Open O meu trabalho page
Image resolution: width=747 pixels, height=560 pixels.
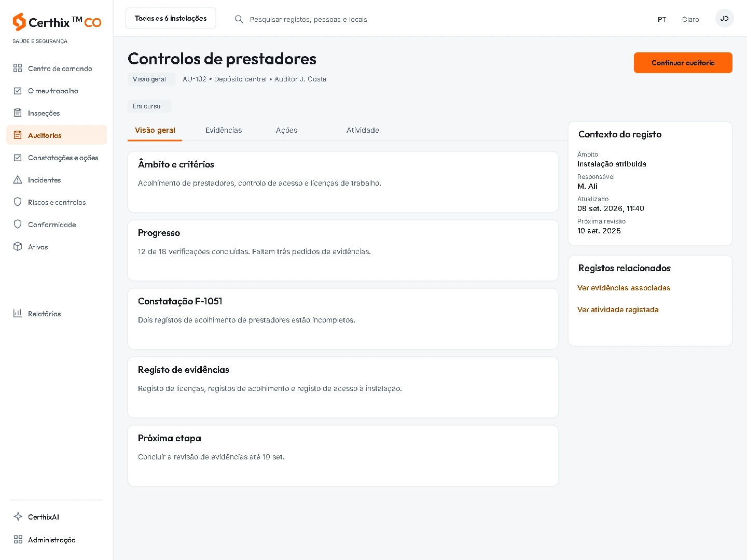57,91
